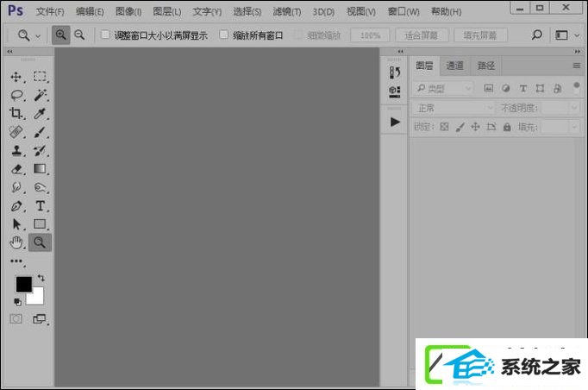
Task: Select the Spot Healing Brush tool
Action: pos(16,132)
